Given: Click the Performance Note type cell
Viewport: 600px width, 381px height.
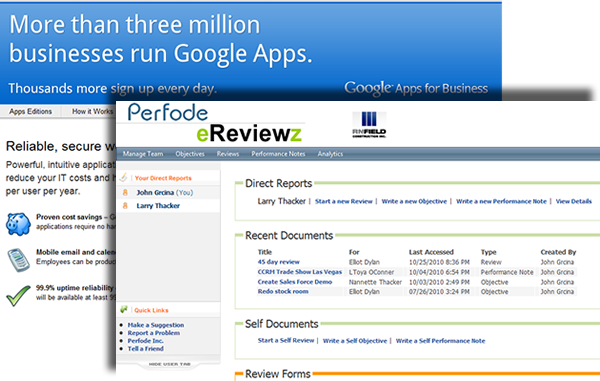Looking at the screenshot, I should [x=507, y=272].
